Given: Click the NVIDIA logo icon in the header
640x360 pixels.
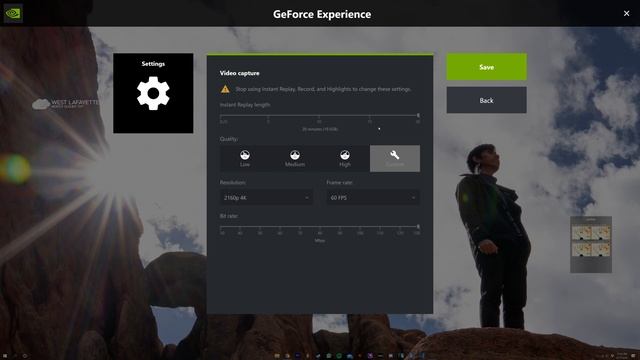Looking at the screenshot, I should (13, 13).
